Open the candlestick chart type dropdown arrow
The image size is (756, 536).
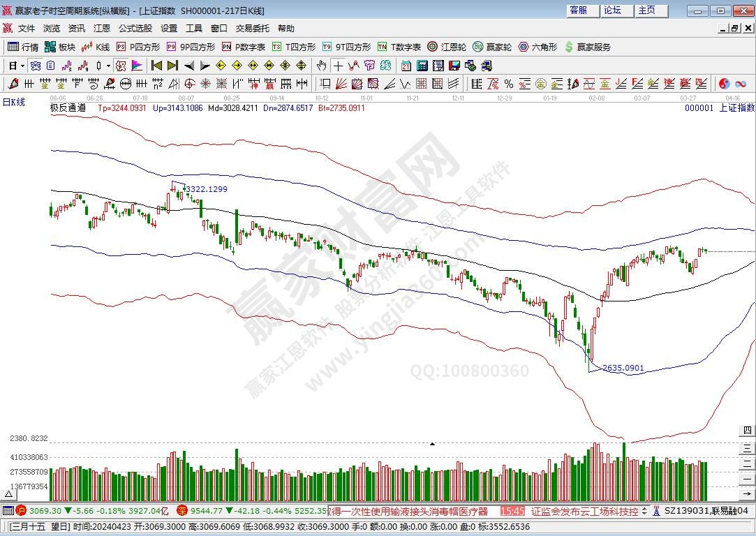tap(108, 66)
